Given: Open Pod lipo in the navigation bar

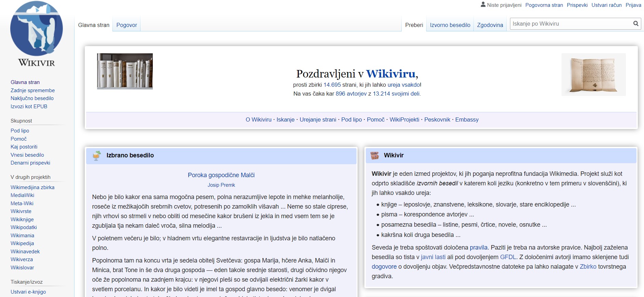Looking at the screenshot, I should click(351, 119).
